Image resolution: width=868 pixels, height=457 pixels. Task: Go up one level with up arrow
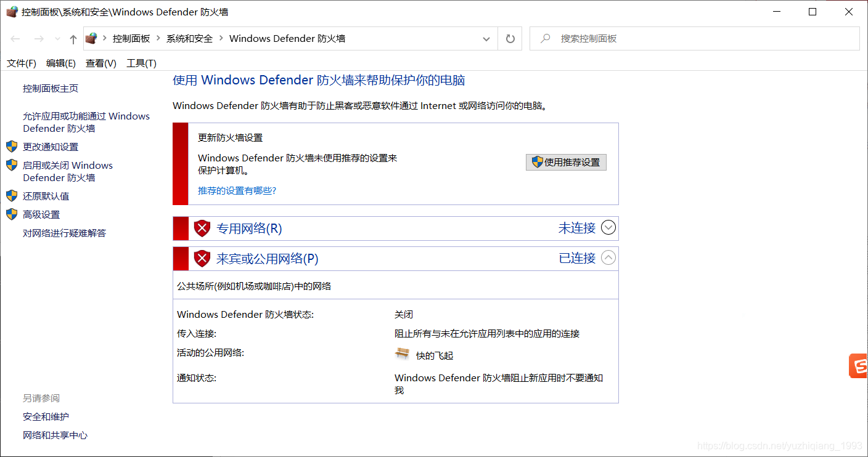point(73,39)
